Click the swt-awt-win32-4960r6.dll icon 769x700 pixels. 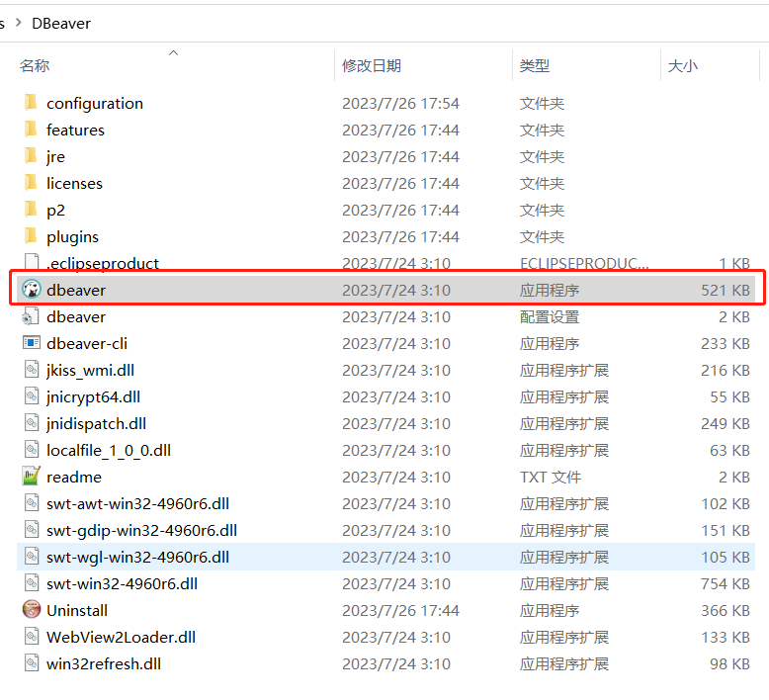pyautogui.click(x=32, y=503)
